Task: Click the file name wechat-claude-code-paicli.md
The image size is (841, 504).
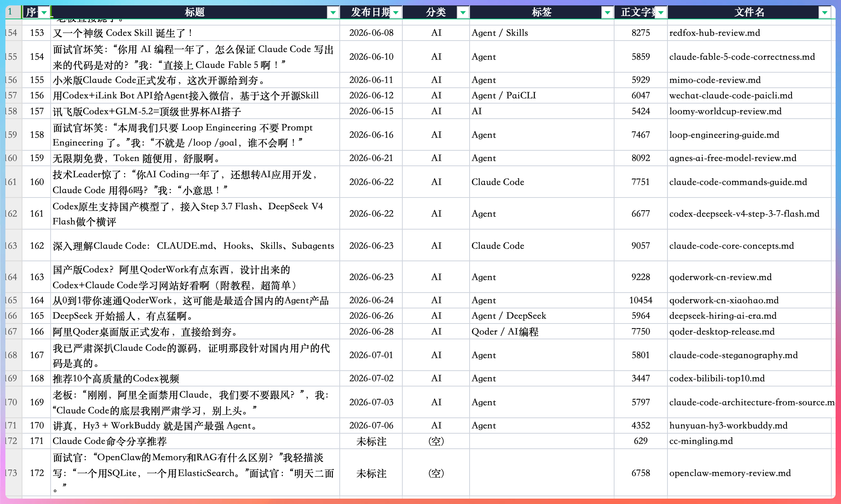Action: 731,95
